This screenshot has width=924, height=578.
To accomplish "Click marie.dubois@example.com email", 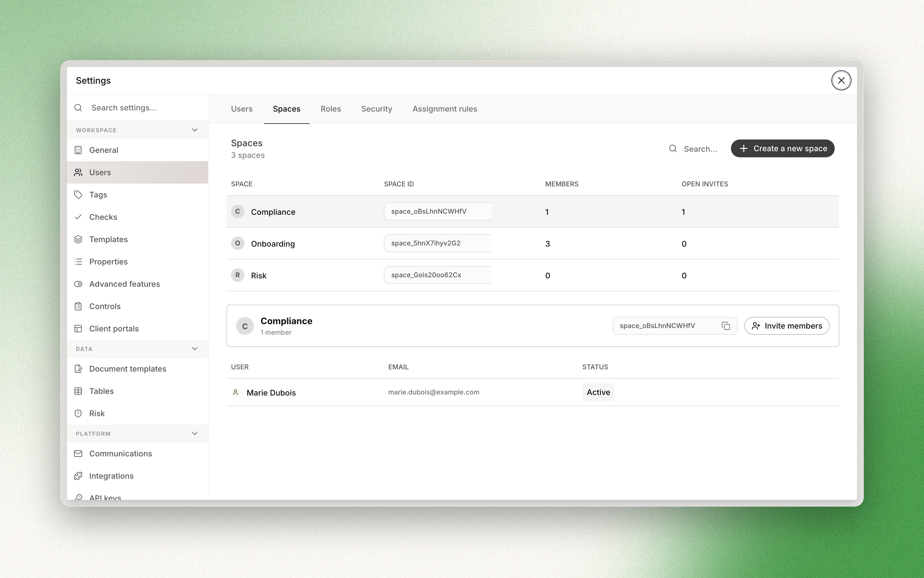I will [434, 392].
